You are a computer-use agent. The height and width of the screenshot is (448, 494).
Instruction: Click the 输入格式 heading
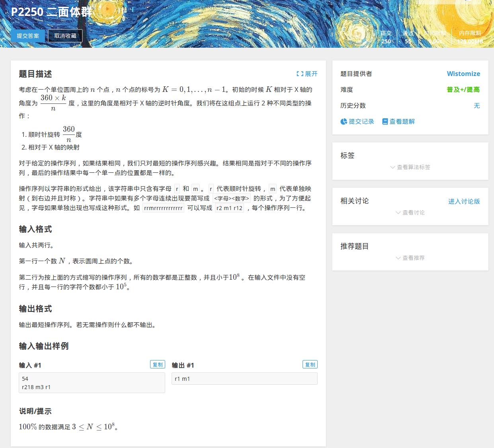pyautogui.click(x=35, y=229)
